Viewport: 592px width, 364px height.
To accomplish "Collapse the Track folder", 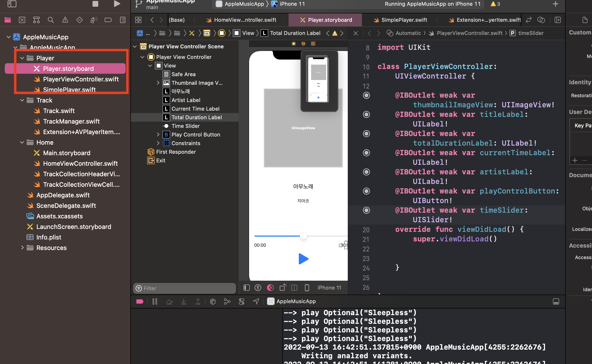I will tap(22, 100).
